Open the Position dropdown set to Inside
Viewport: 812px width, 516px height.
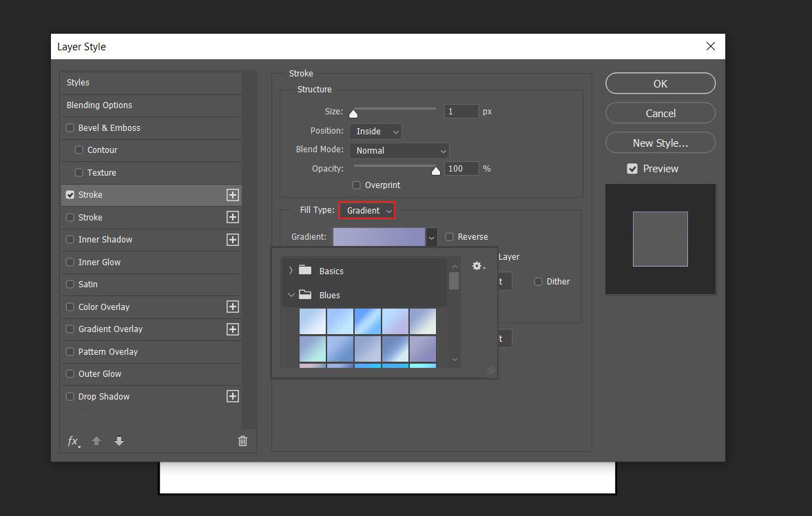375,131
